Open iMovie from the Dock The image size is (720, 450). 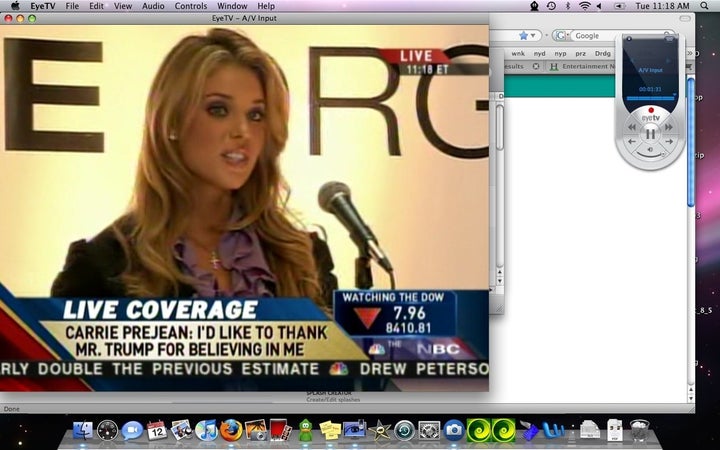pyautogui.click(x=380, y=430)
